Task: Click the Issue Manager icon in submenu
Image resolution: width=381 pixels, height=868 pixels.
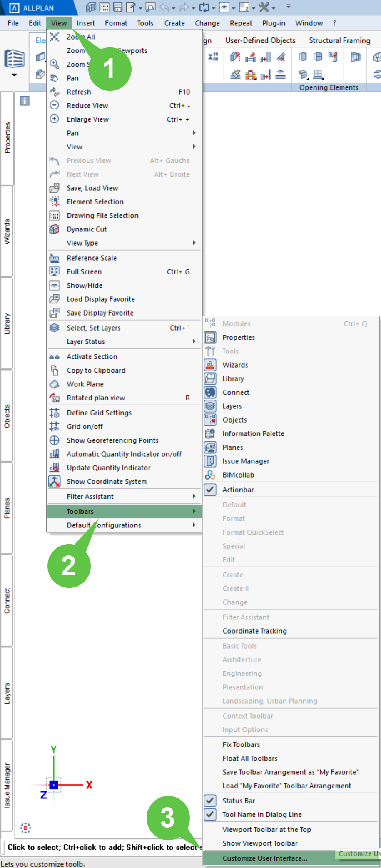Action: point(210,461)
